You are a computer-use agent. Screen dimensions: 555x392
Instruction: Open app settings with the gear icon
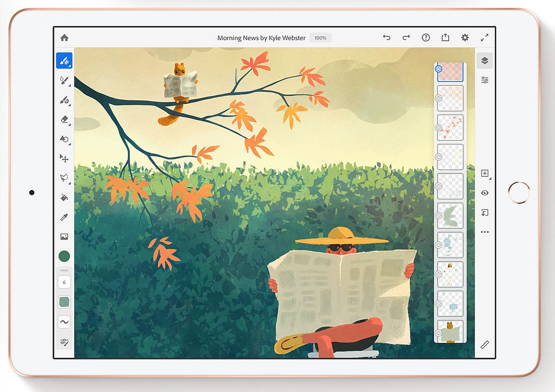click(x=465, y=38)
